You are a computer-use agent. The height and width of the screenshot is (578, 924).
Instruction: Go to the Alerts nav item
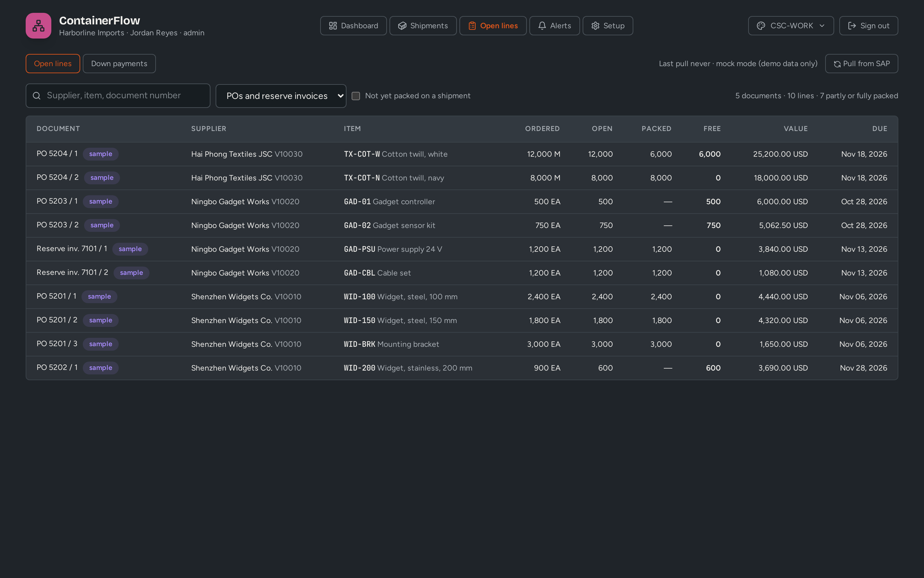pyautogui.click(x=554, y=26)
